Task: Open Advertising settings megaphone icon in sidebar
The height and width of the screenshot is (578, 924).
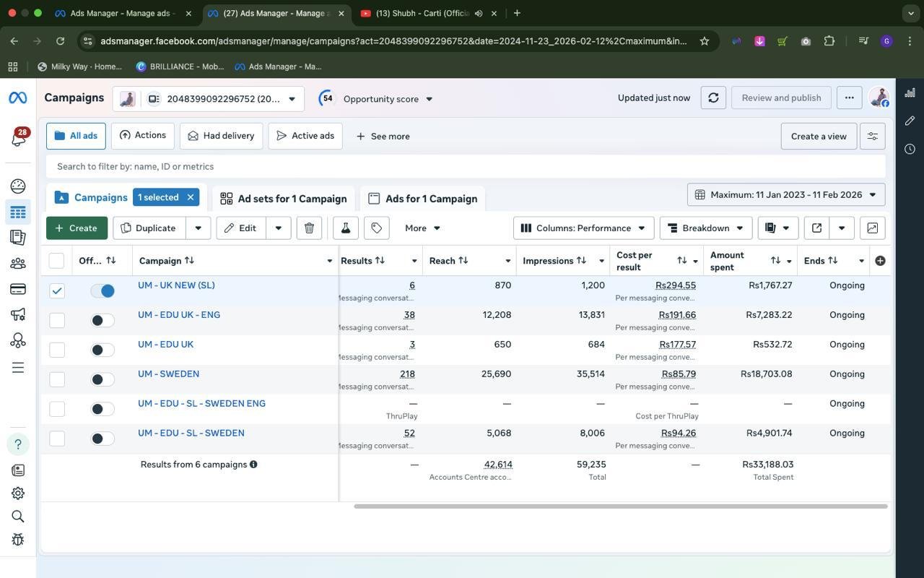Action: point(18,314)
